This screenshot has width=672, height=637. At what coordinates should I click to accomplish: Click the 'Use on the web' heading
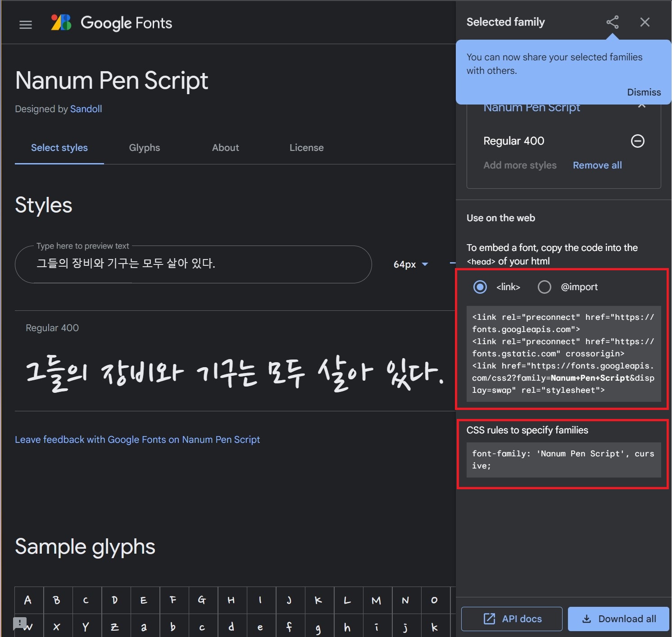click(x=501, y=218)
